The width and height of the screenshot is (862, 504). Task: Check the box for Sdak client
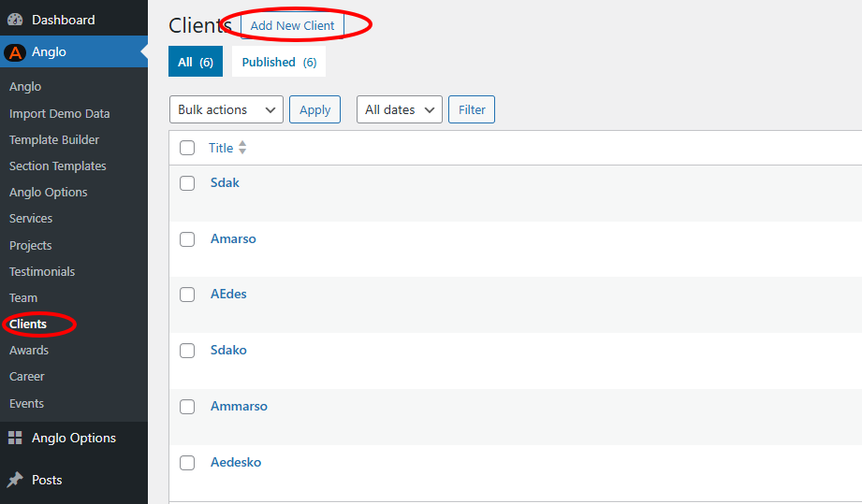coord(187,183)
